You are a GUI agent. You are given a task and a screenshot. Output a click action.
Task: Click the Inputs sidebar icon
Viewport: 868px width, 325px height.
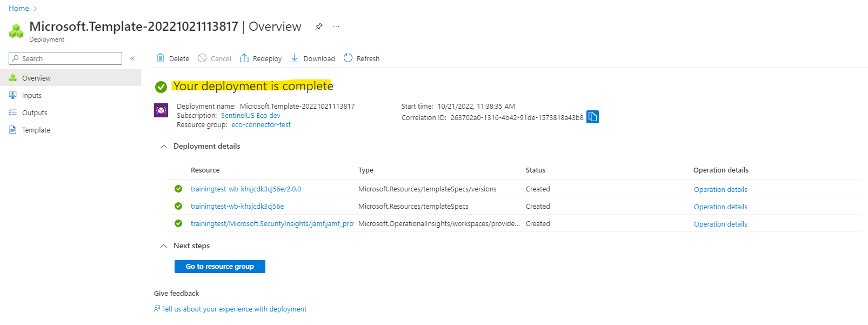(x=13, y=95)
